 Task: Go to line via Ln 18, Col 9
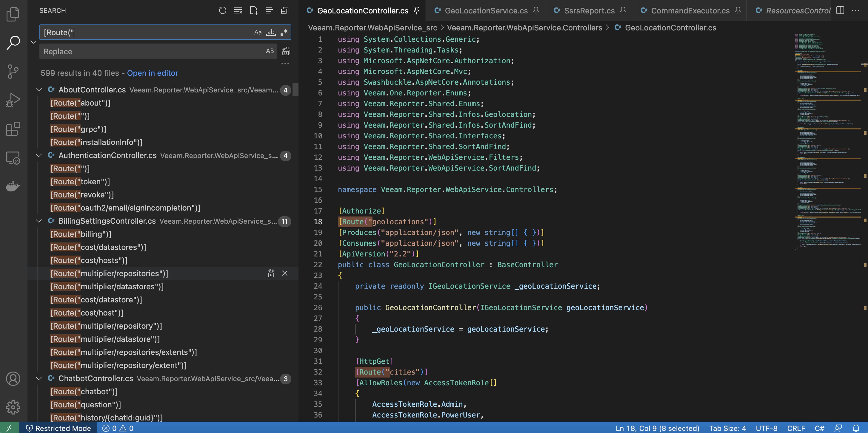coord(657,428)
